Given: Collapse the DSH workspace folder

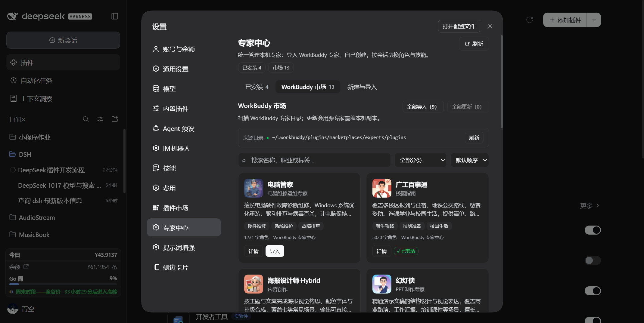Looking at the screenshot, I should click(x=63, y=154).
